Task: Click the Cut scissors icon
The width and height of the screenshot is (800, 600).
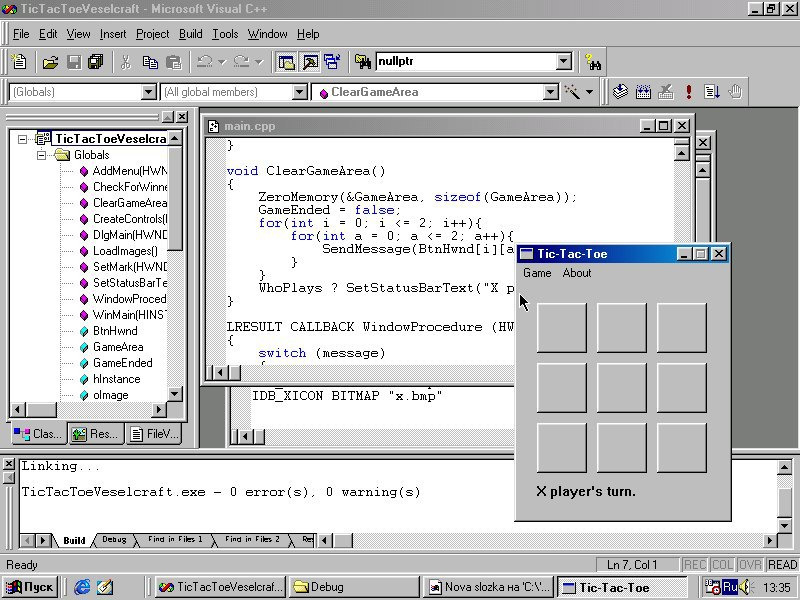Action: [x=125, y=62]
